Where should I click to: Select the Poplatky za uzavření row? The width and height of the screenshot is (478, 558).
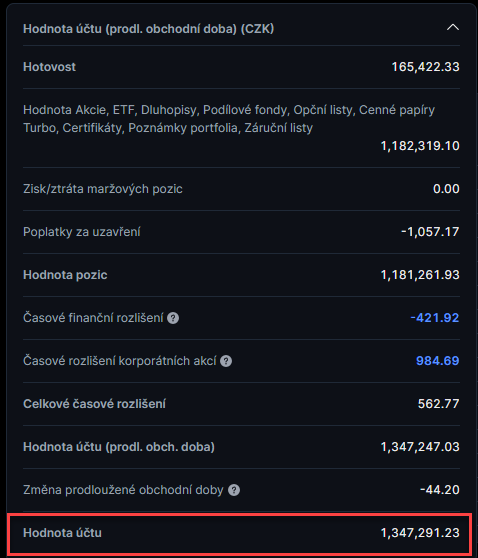click(241, 232)
